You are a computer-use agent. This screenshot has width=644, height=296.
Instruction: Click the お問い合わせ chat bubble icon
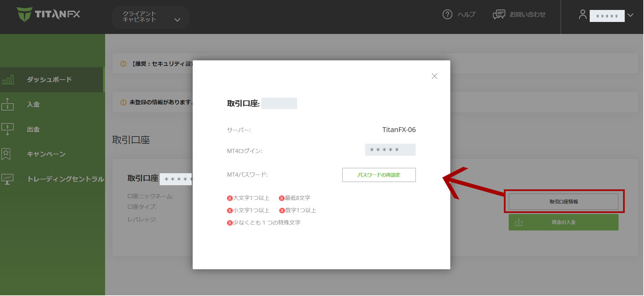pyautogui.click(x=499, y=14)
